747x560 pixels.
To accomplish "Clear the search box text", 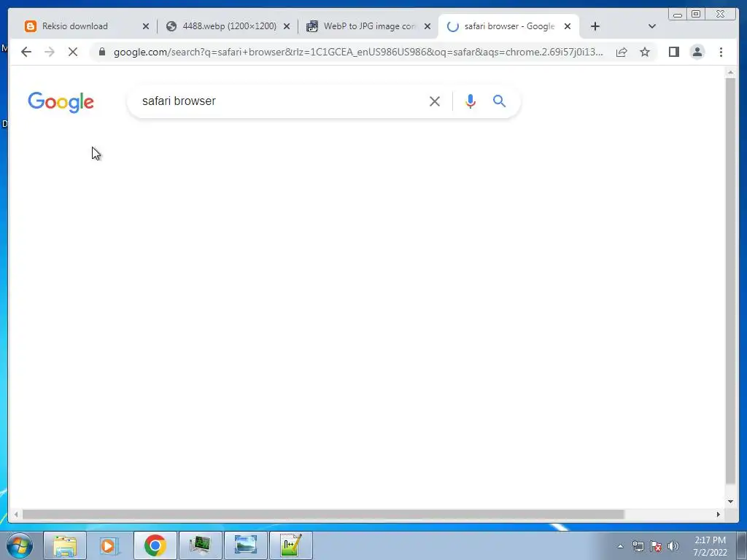I will [435, 101].
